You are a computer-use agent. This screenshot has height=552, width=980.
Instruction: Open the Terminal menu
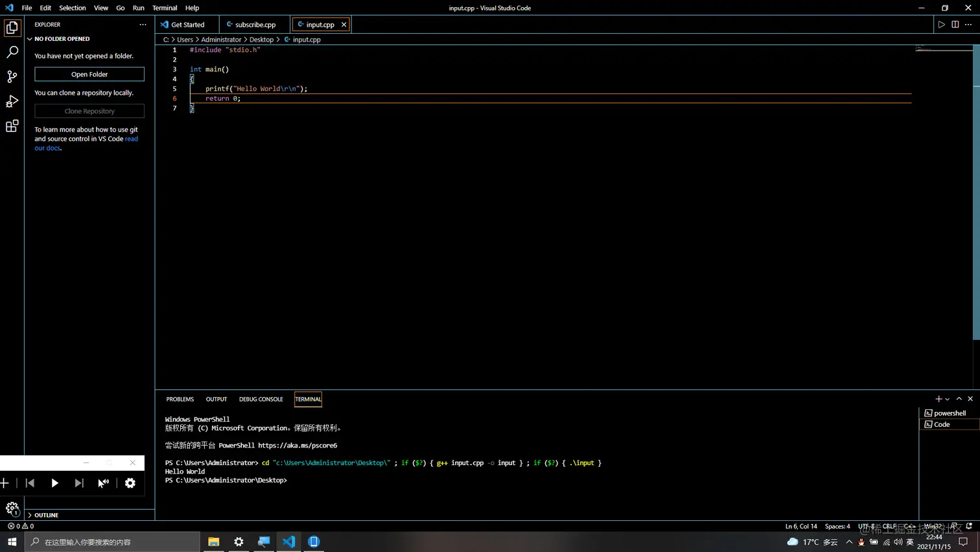tap(165, 8)
